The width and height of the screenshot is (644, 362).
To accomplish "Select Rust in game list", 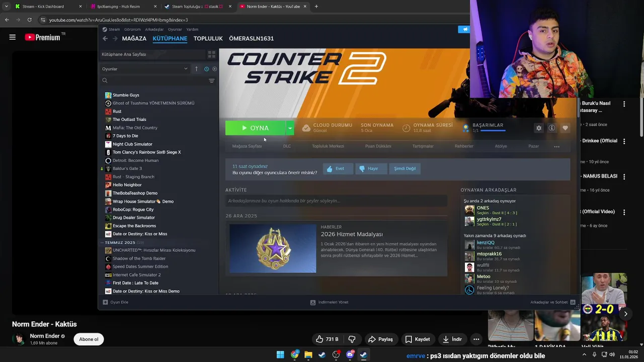I will (x=117, y=111).
